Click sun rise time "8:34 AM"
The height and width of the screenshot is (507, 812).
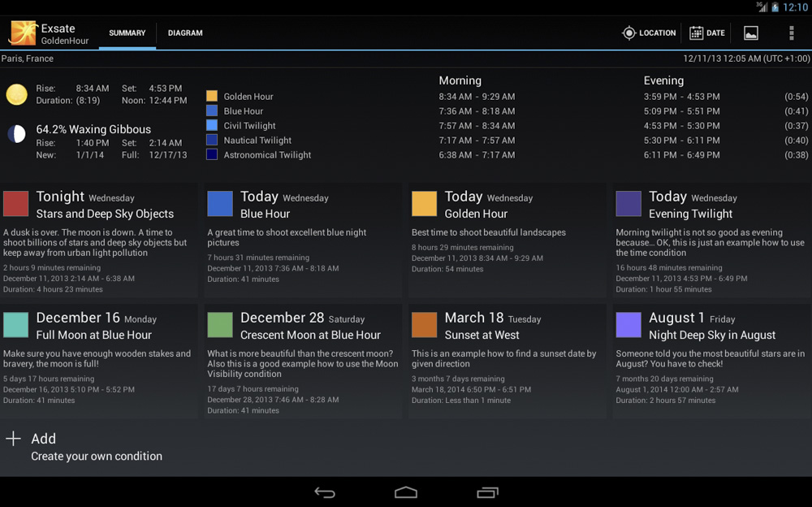(x=93, y=88)
